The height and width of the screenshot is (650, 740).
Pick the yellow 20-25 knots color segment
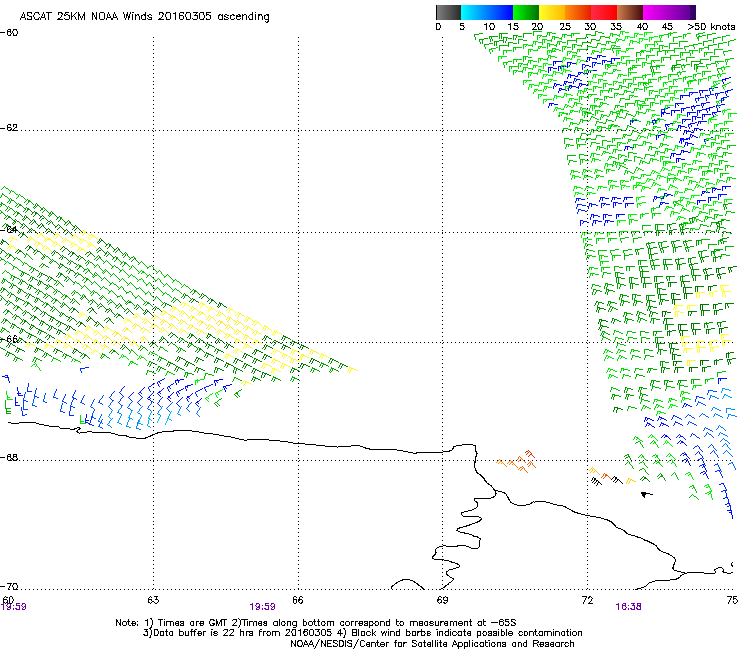pos(552,12)
